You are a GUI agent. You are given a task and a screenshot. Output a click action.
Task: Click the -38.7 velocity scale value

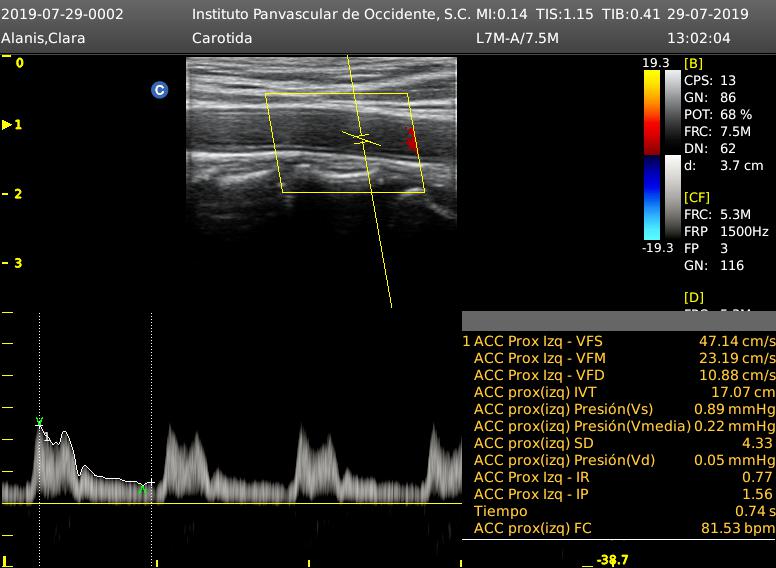[x=613, y=560]
